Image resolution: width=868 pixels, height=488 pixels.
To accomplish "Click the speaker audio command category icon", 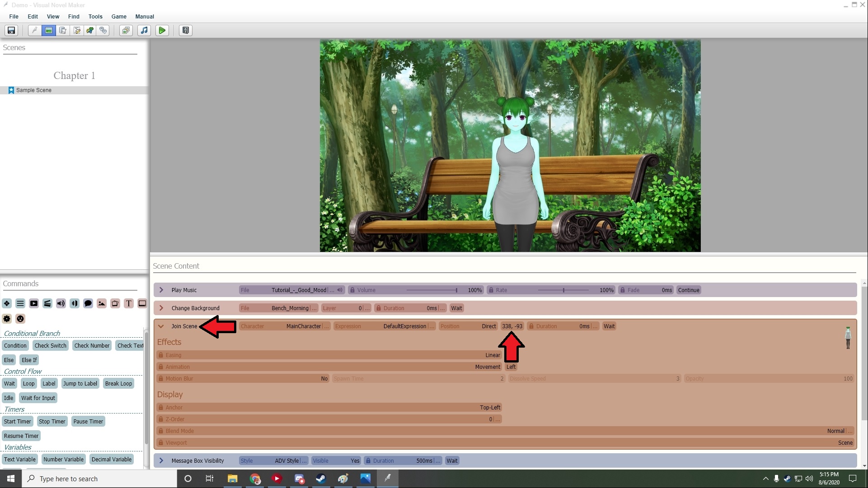I will [x=61, y=303].
